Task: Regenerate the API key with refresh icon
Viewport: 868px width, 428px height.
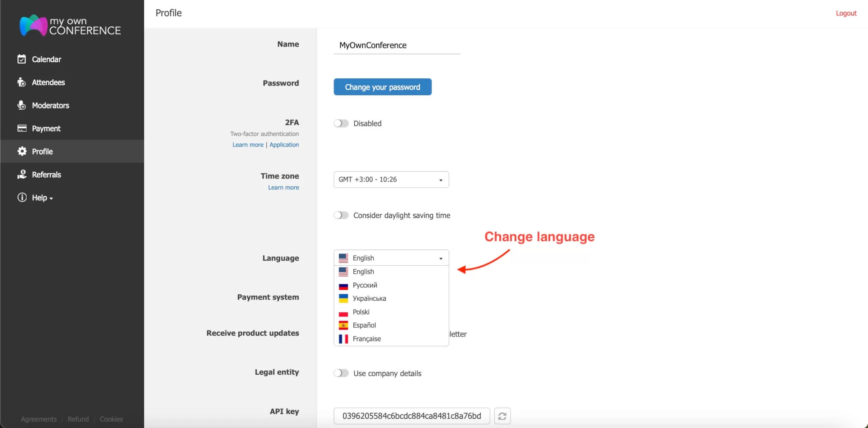Action: [x=502, y=416]
